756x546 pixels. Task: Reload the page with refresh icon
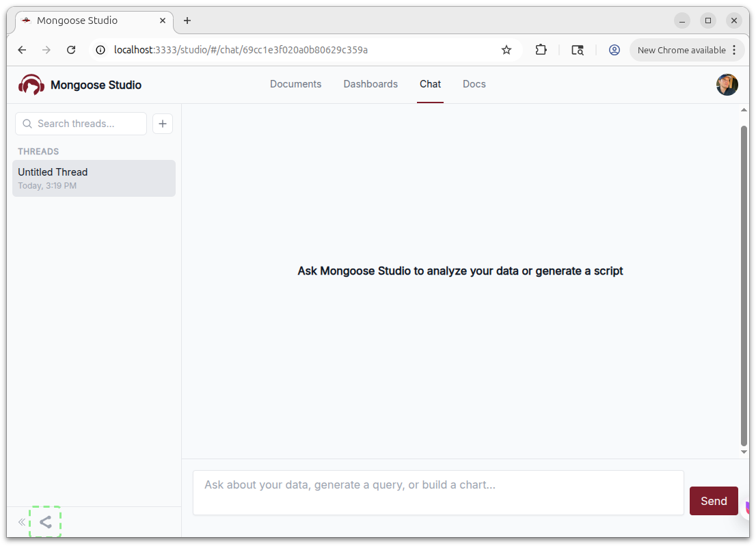pos(71,50)
